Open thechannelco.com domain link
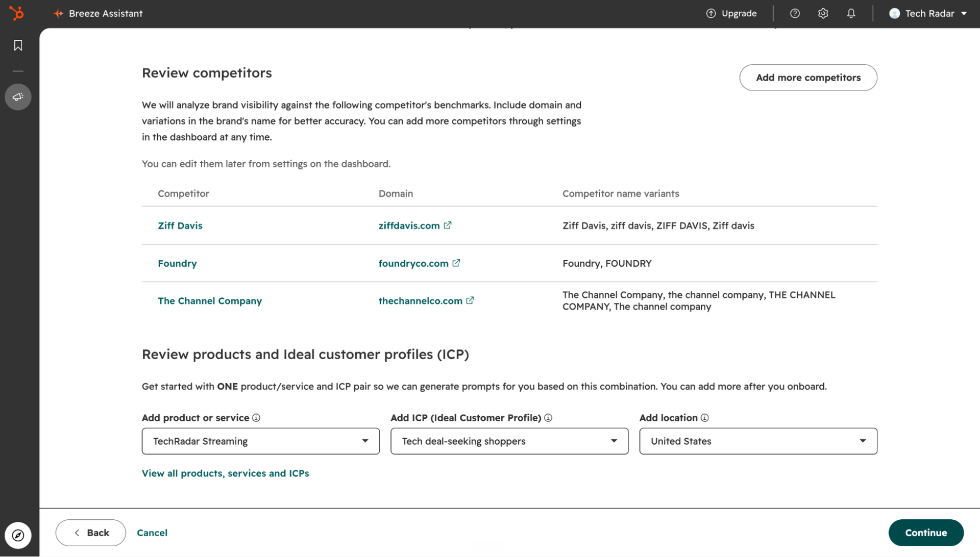Screen dimensions: 980x557 point(420,301)
